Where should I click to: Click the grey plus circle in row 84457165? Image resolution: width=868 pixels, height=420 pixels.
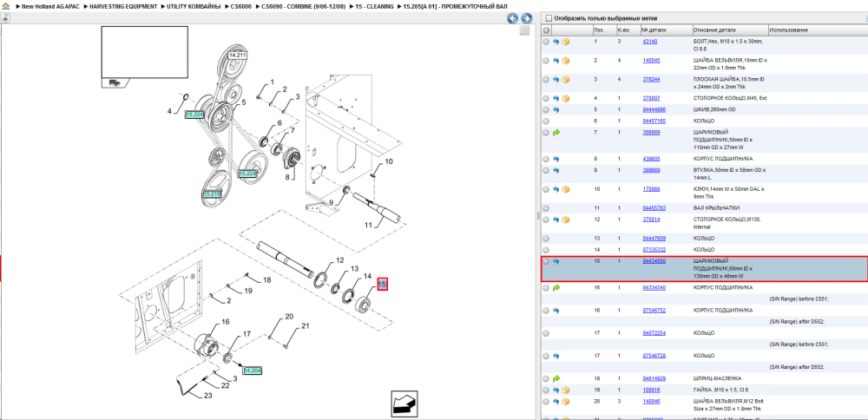coord(546,121)
